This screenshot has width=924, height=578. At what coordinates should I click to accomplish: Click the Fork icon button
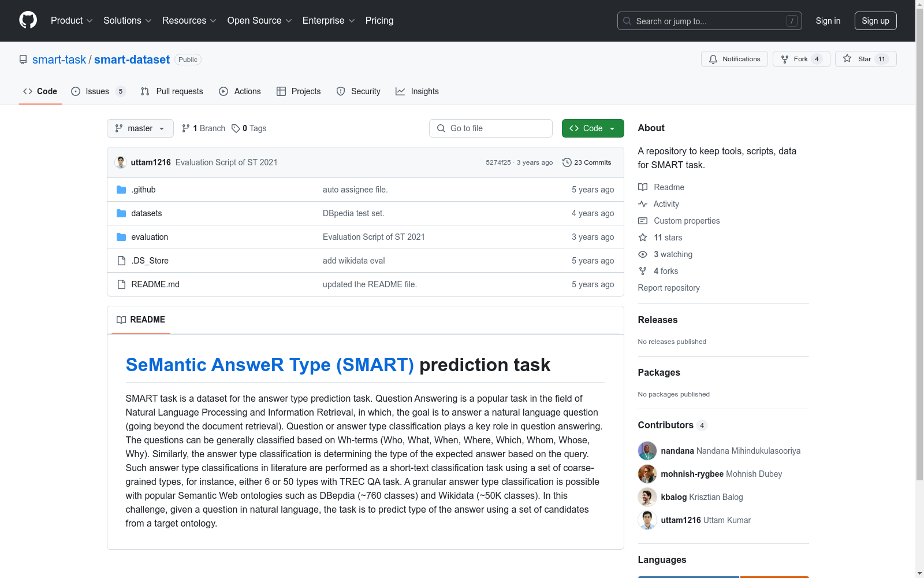(801, 59)
